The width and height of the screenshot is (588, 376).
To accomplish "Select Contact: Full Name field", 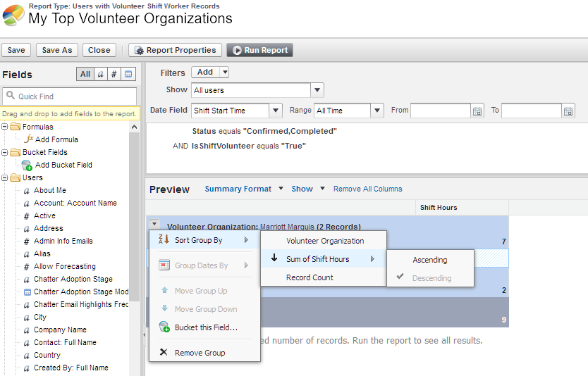I will (66, 343).
